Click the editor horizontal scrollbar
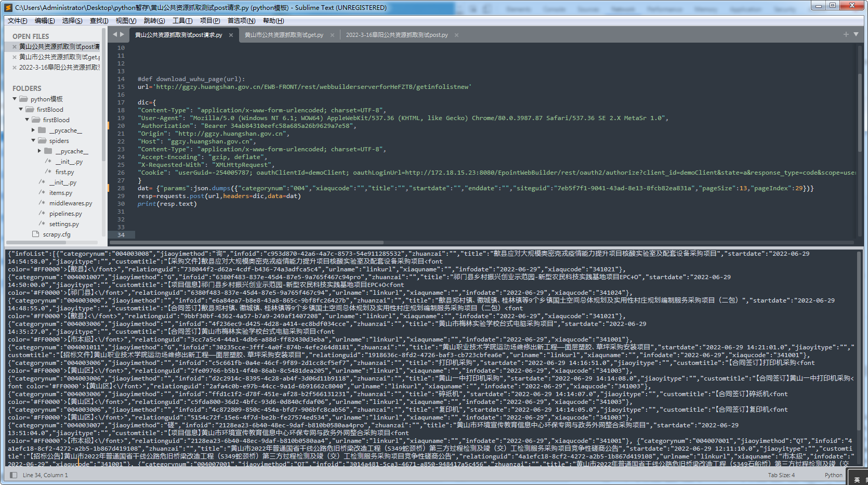Screen dimensions: 868x485 coord(260,242)
